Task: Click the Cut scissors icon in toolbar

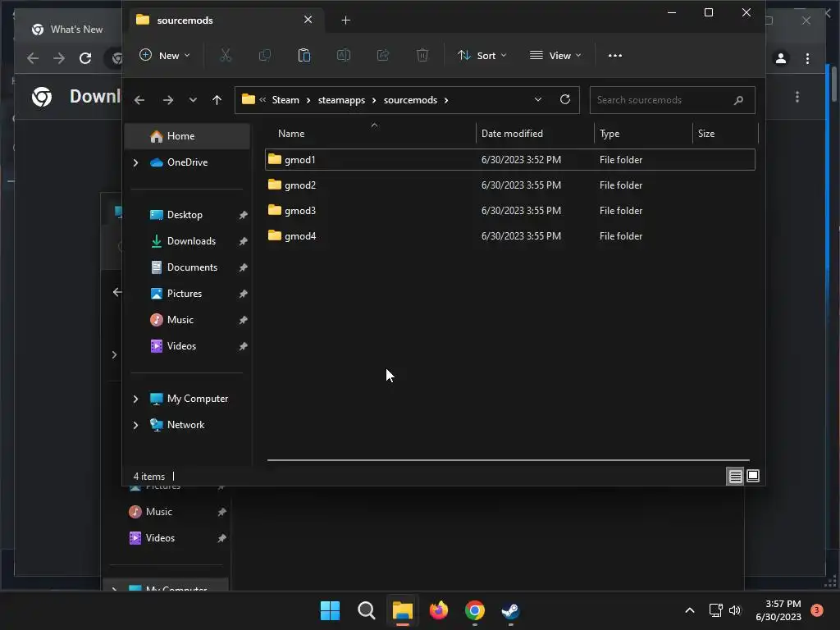Action: click(x=226, y=55)
